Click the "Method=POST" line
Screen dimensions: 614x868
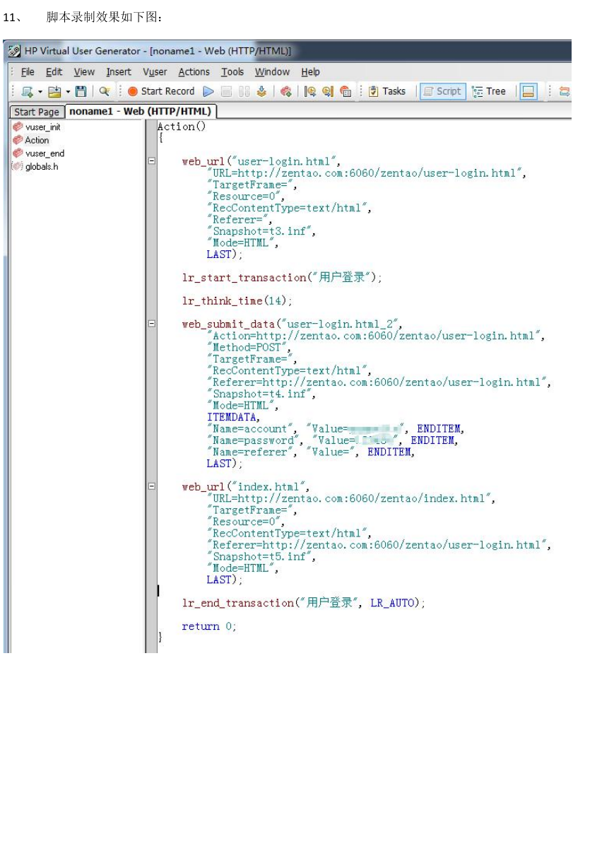click(249, 348)
